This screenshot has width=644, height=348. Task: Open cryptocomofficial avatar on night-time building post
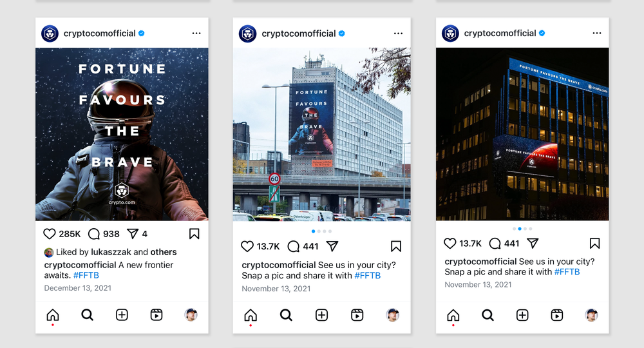pyautogui.click(x=450, y=34)
